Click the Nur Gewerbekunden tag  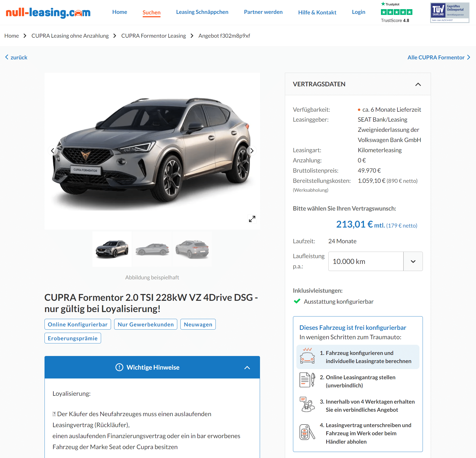(146, 324)
